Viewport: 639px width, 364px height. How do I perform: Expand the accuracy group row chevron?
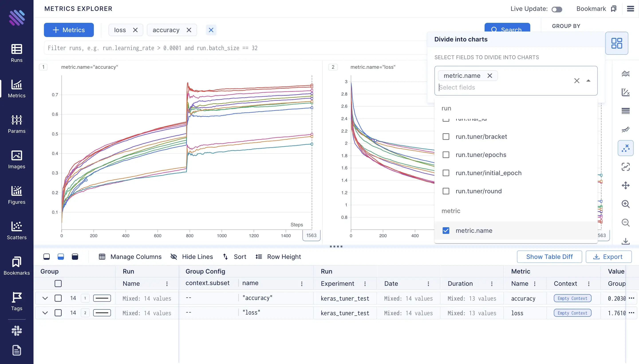click(x=45, y=298)
